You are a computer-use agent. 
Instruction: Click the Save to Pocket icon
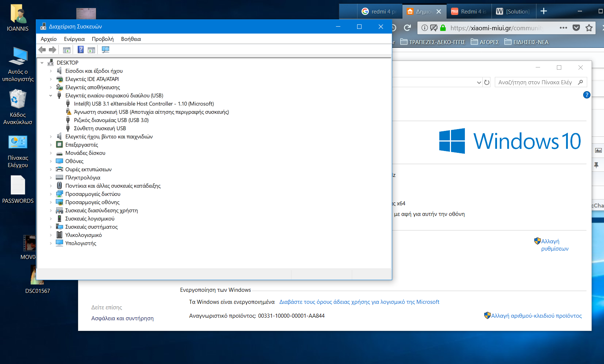click(x=576, y=28)
